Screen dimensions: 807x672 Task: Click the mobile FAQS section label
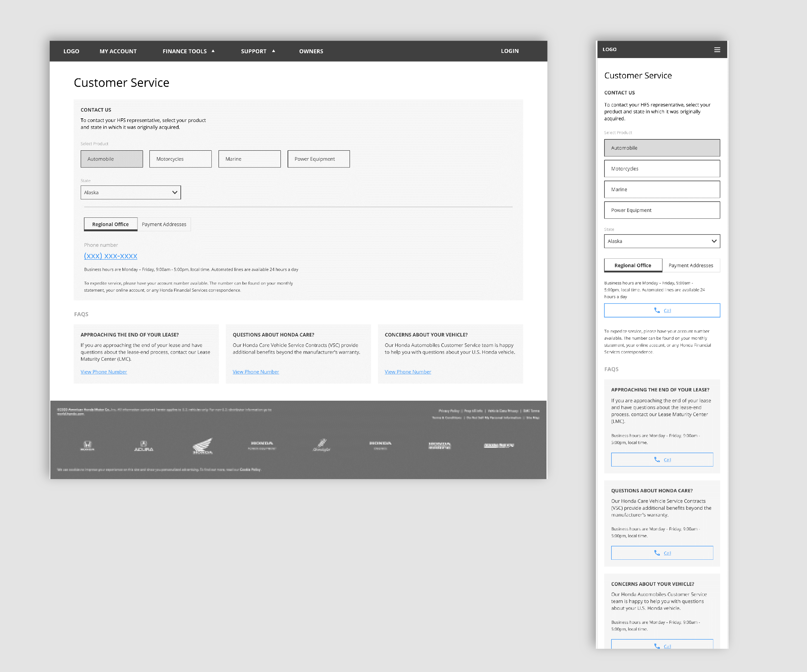tap(611, 369)
